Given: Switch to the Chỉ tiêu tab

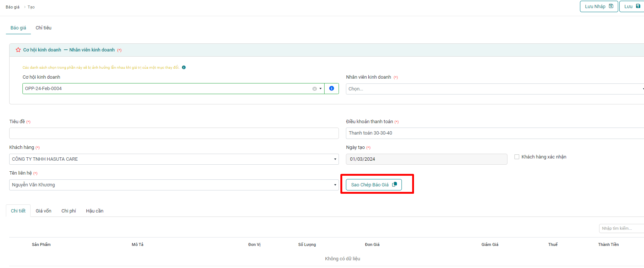Looking at the screenshot, I should click(43, 28).
